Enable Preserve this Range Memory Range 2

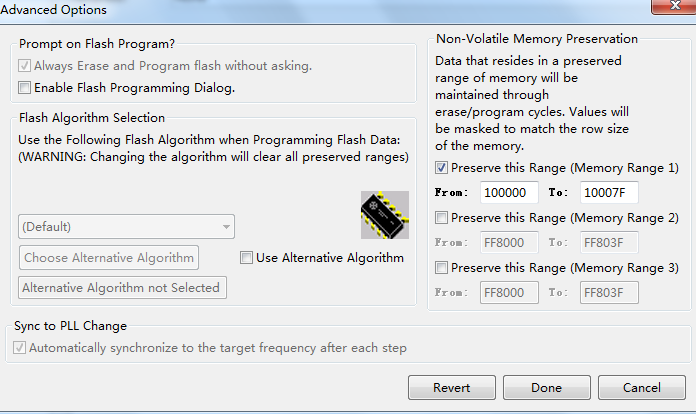tap(442, 217)
